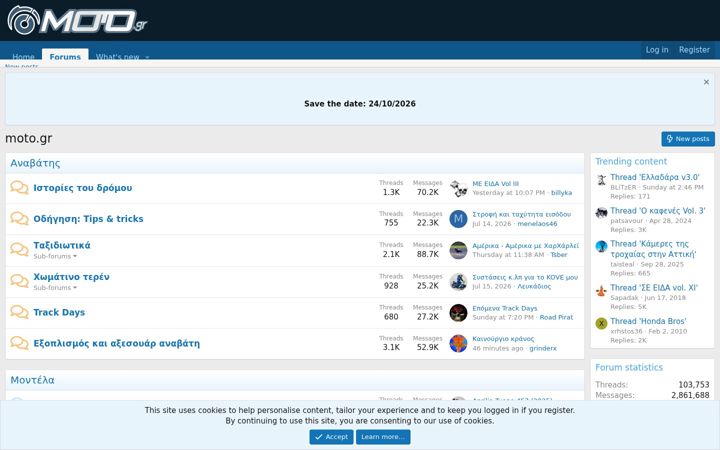The width and height of the screenshot is (720, 450).
Task: Open the Home tab
Action: (x=23, y=56)
